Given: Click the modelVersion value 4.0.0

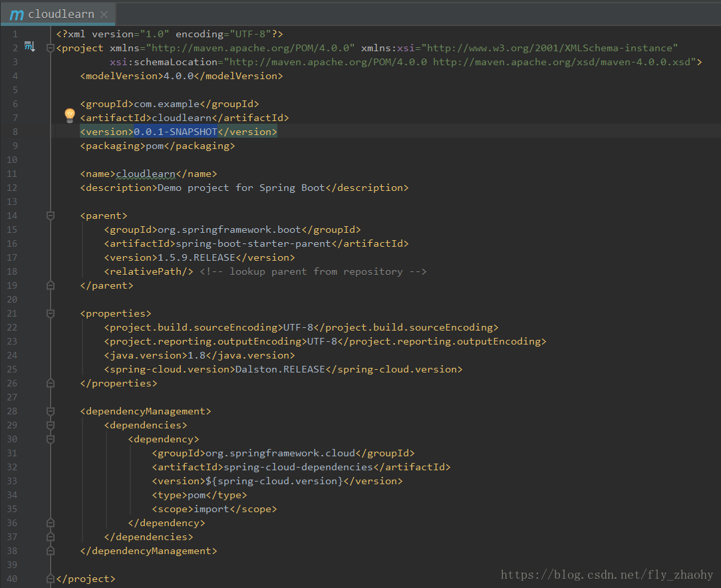Looking at the screenshot, I should [178, 76].
